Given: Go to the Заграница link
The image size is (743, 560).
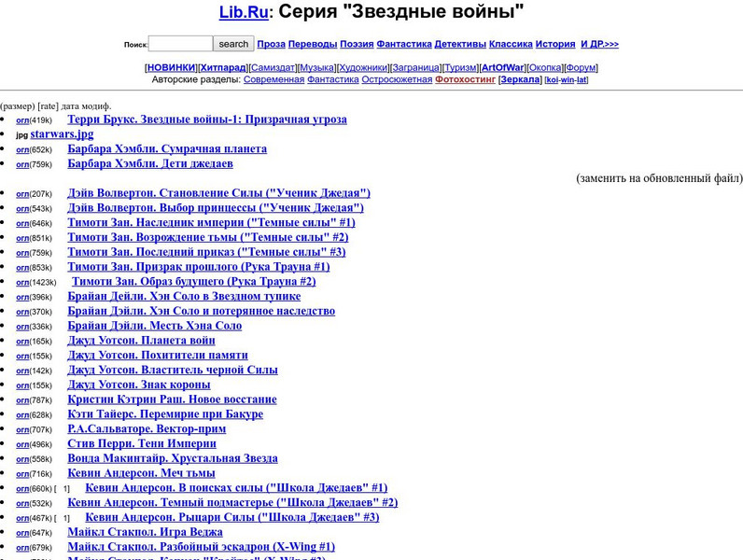Looking at the screenshot, I should click(416, 68).
